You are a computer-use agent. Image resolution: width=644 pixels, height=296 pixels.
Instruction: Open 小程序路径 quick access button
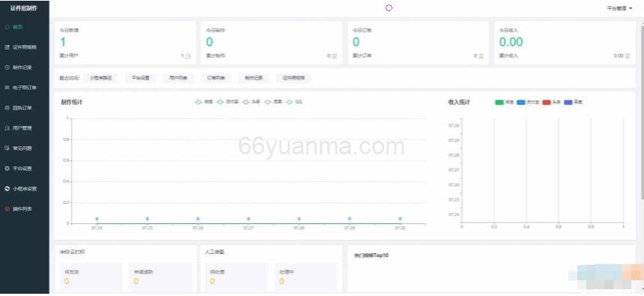click(x=100, y=78)
